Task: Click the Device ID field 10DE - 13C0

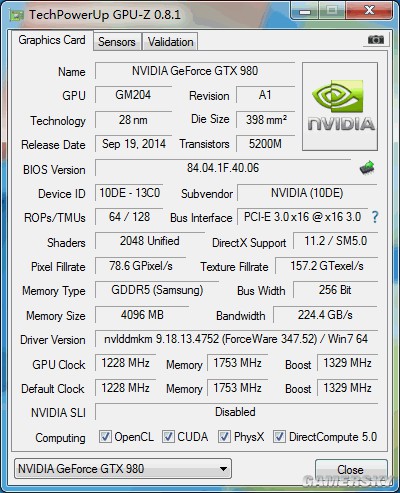Action: (x=129, y=193)
